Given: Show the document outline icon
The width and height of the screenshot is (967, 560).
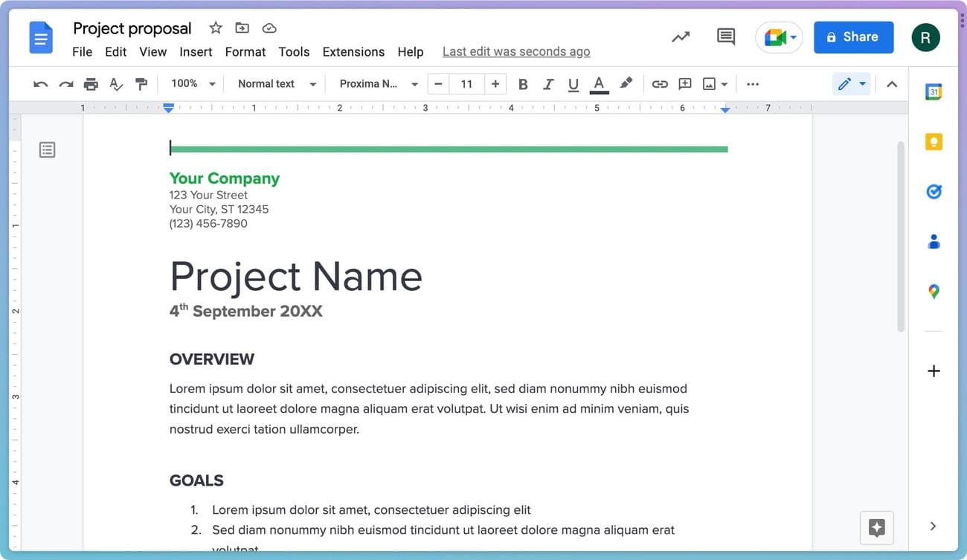Looking at the screenshot, I should (48, 150).
